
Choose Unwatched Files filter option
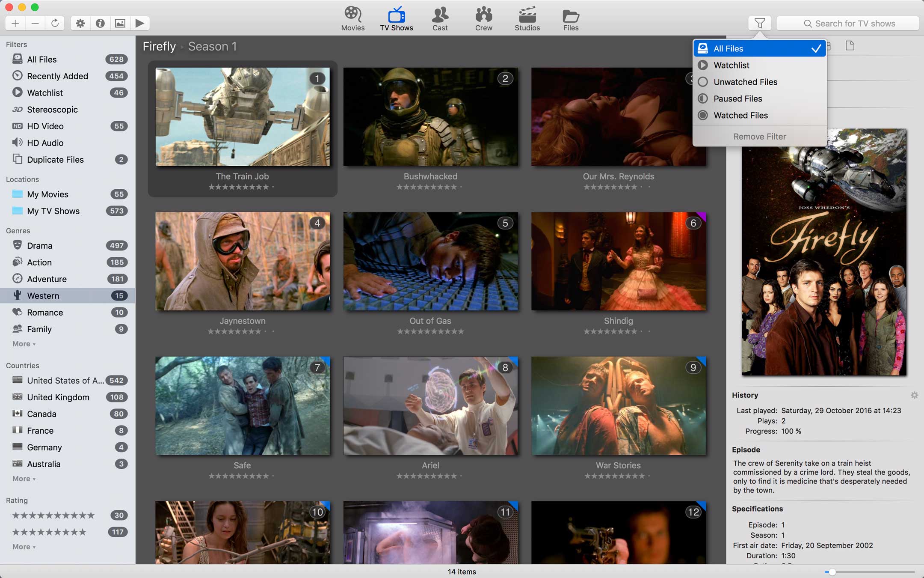pos(760,82)
